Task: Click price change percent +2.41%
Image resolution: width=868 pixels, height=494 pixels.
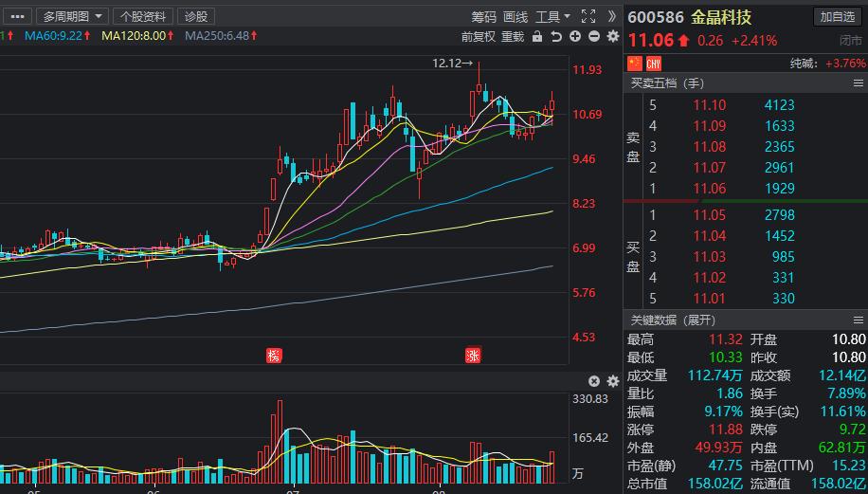Action: [x=754, y=41]
